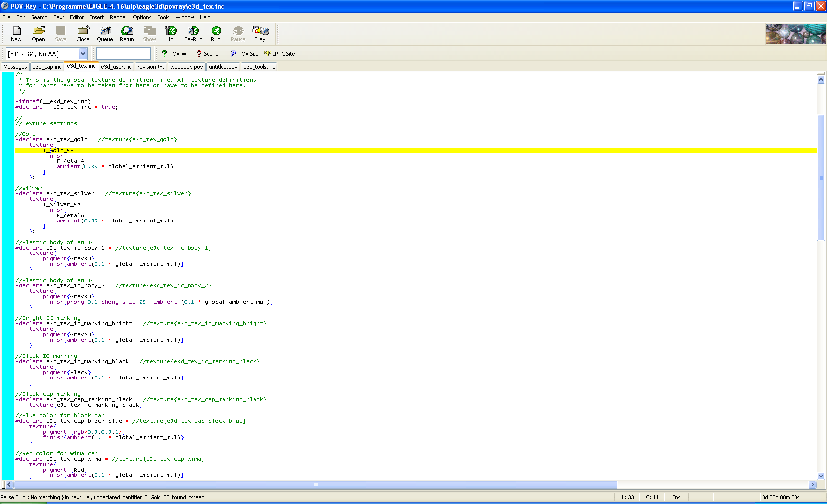This screenshot has height=504, width=827.
Task: Open POV-Win help link
Action: coord(176,54)
